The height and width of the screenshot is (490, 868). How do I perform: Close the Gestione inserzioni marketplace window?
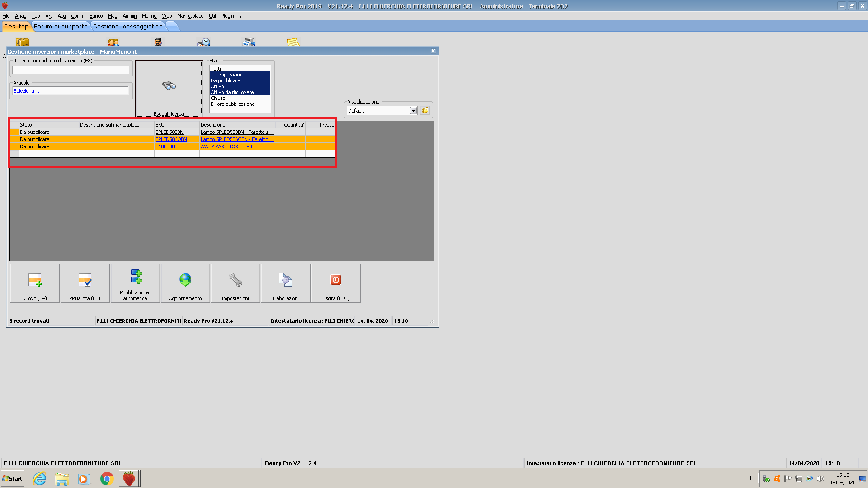point(433,51)
